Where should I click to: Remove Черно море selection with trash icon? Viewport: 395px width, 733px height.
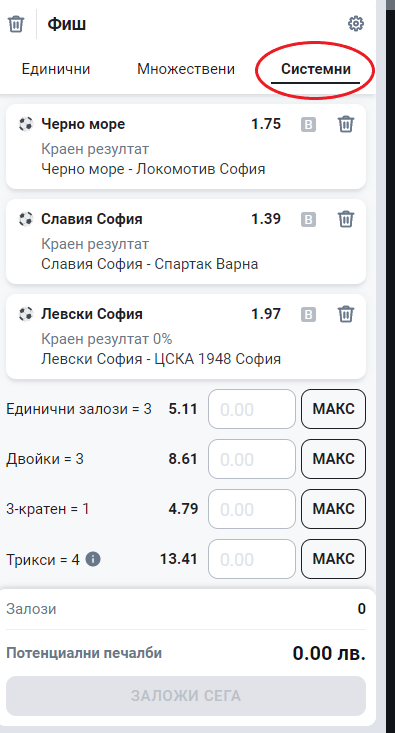[346, 124]
